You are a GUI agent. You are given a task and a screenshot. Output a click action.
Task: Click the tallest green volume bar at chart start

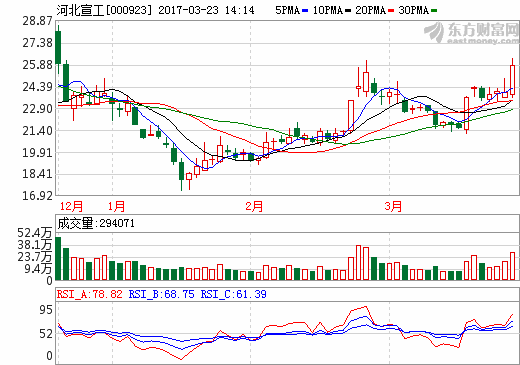tap(58, 258)
